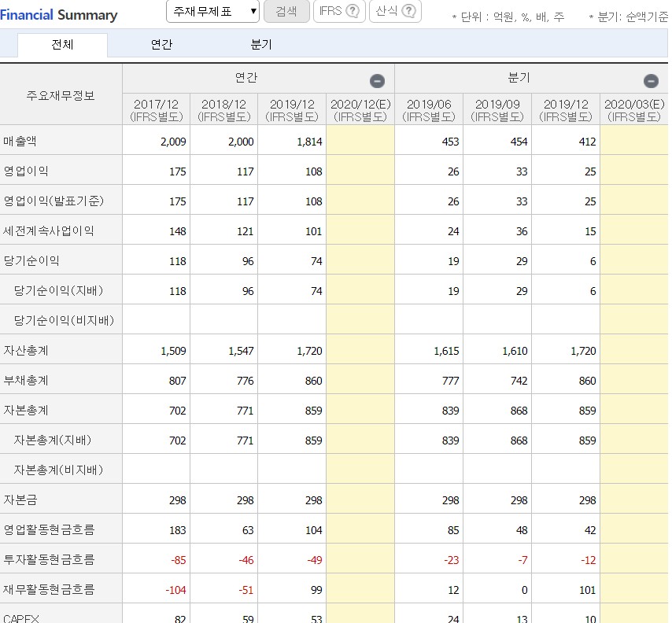Click the 183 operating cash flow value
This screenshot has height=623, width=672.
click(177, 530)
